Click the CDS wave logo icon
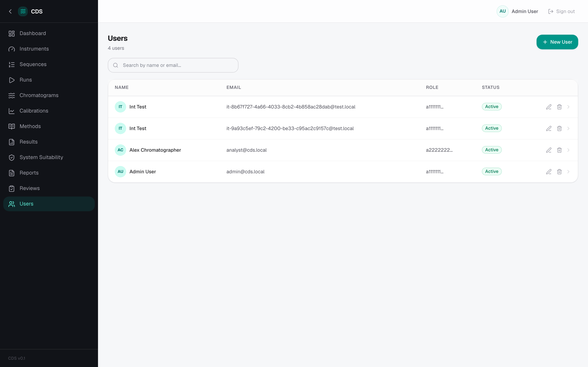This screenshot has height=367, width=588. pyautogui.click(x=23, y=11)
